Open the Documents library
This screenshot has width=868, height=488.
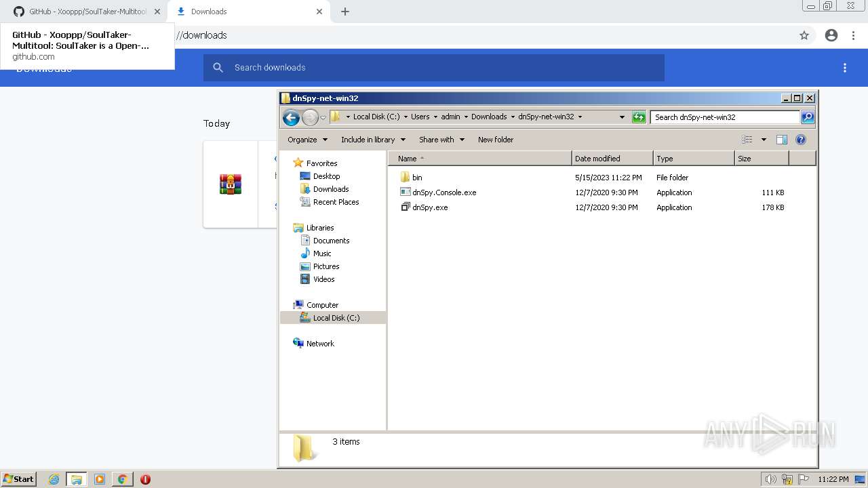(331, 241)
